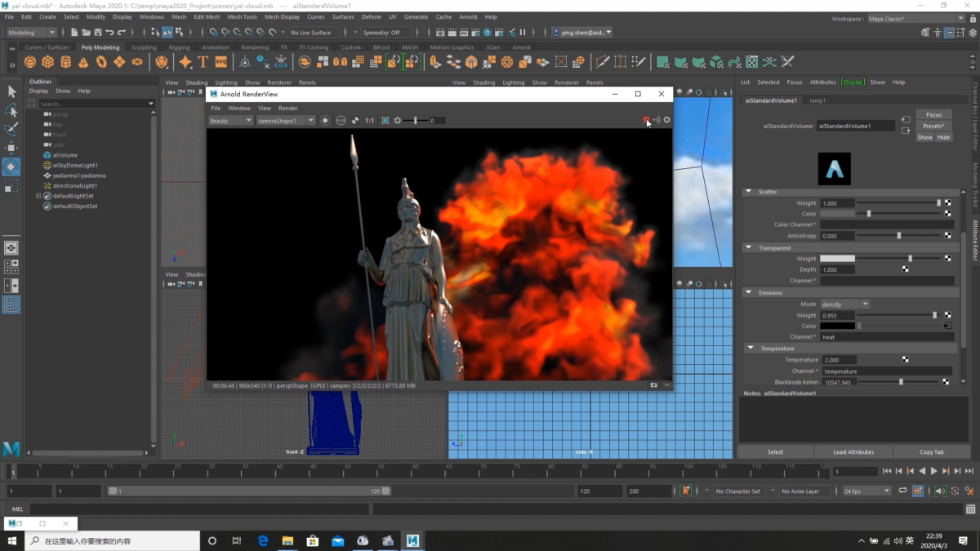Switch to the ramp1 attribute tab
This screenshot has height=551, width=980.
817,100
